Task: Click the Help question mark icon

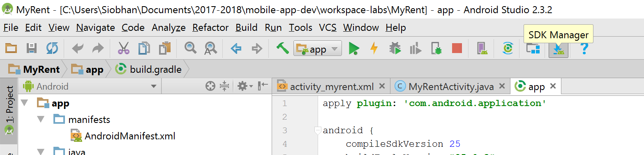Action: click(x=584, y=49)
